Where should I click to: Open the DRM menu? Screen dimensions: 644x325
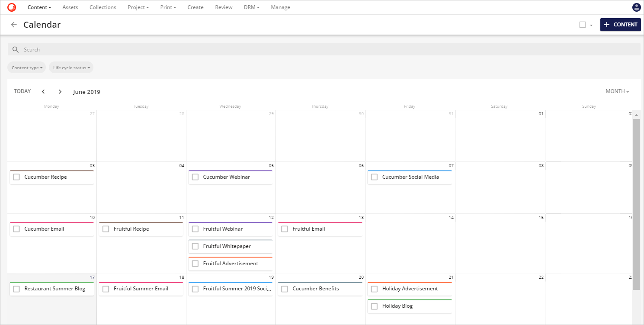tap(252, 7)
